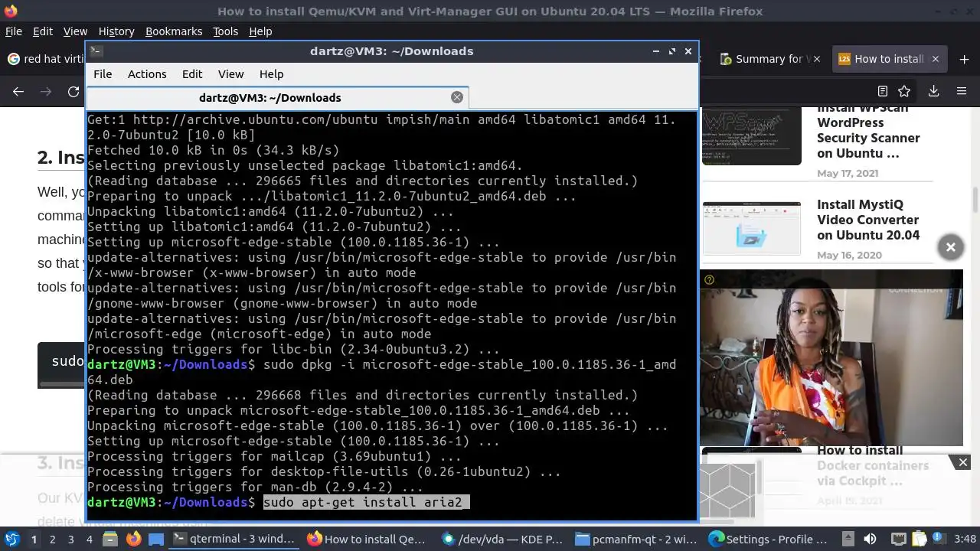The image size is (980, 551).
Task: Click the MystiQ Video Converter thumbnail
Action: 752,228
